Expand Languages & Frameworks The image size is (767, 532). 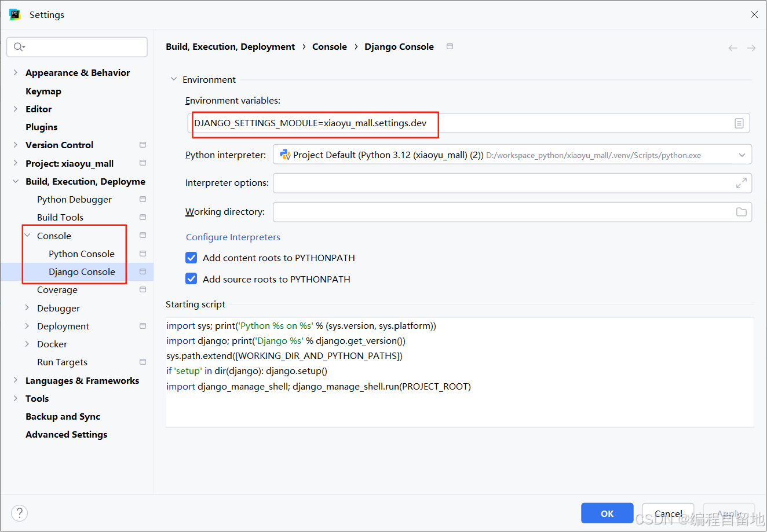tap(16, 380)
